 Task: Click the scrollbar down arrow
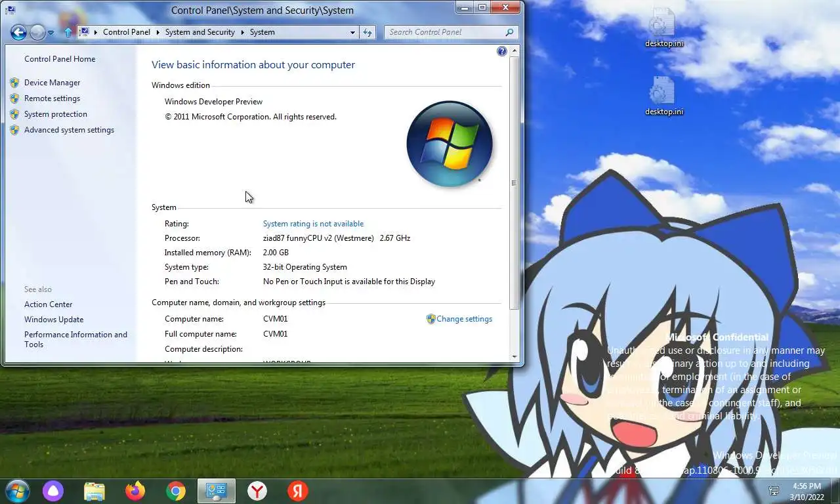click(514, 356)
